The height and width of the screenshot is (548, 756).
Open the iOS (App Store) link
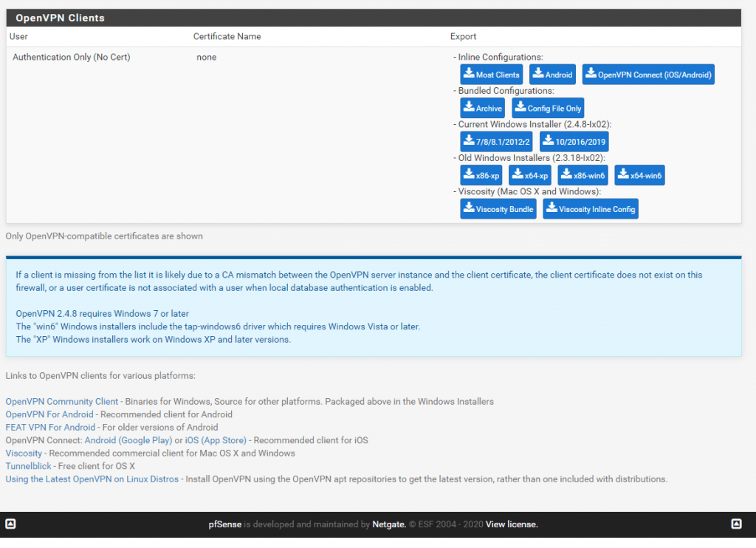click(216, 440)
